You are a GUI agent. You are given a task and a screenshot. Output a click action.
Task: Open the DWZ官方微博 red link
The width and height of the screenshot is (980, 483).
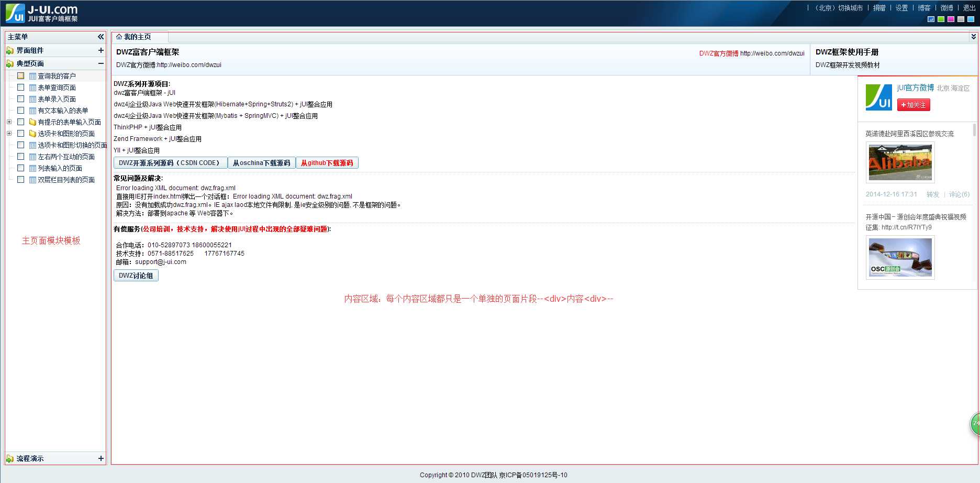[x=719, y=53]
